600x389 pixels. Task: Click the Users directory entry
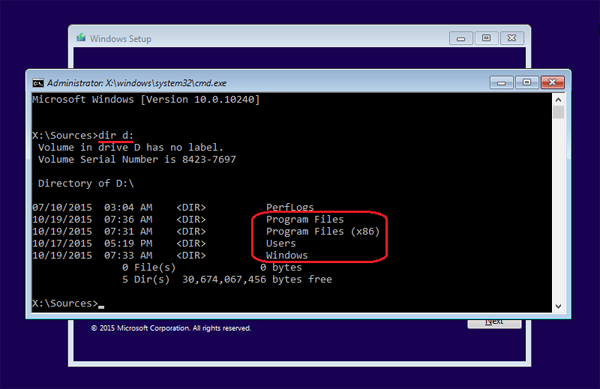pos(281,243)
